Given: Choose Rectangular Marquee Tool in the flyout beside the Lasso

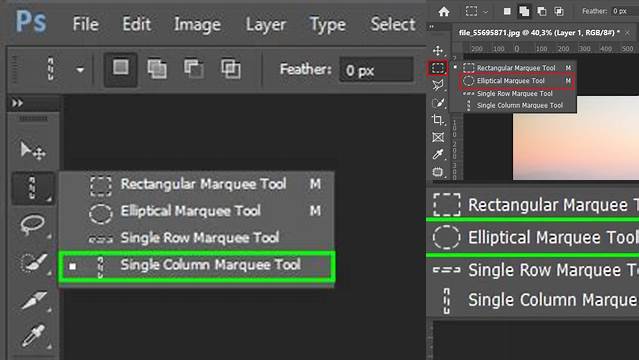Looking at the screenshot, I should (197, 184).
